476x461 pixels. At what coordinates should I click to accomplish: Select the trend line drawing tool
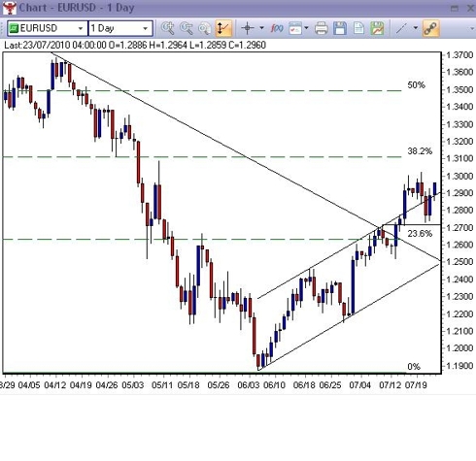(401, 28)
